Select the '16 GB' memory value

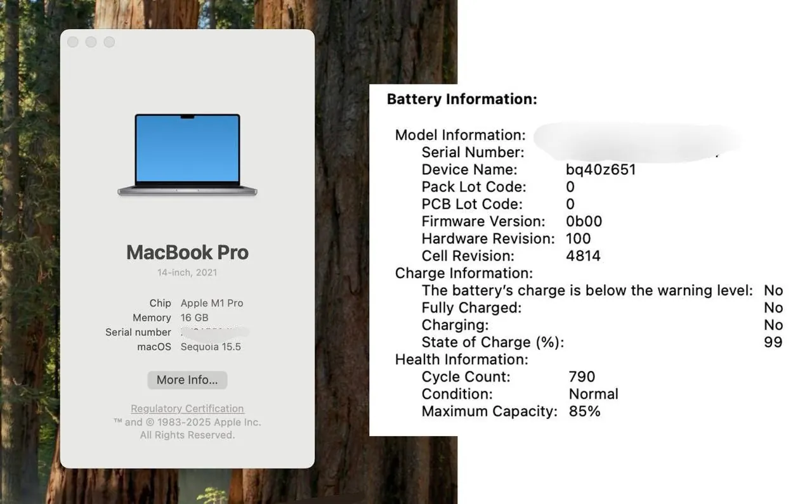point(194,318)
